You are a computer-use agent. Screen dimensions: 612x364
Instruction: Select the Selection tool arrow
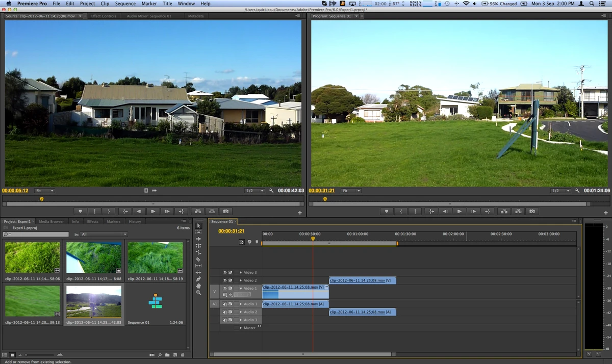pos(198,225)
